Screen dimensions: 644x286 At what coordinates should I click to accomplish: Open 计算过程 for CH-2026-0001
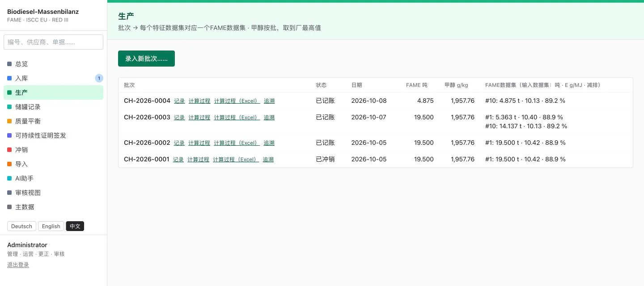pos(199,160)
